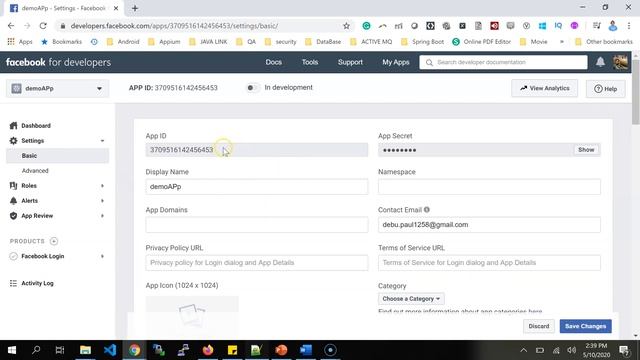
Task: Click the Contact Email info icon
Action: (x=427, y=210)
